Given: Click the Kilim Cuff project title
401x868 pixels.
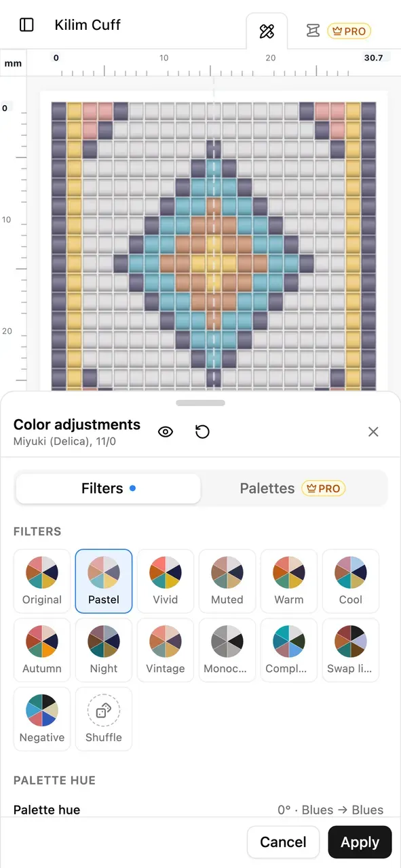Looking at the screenshot, I should pos(88,25).
